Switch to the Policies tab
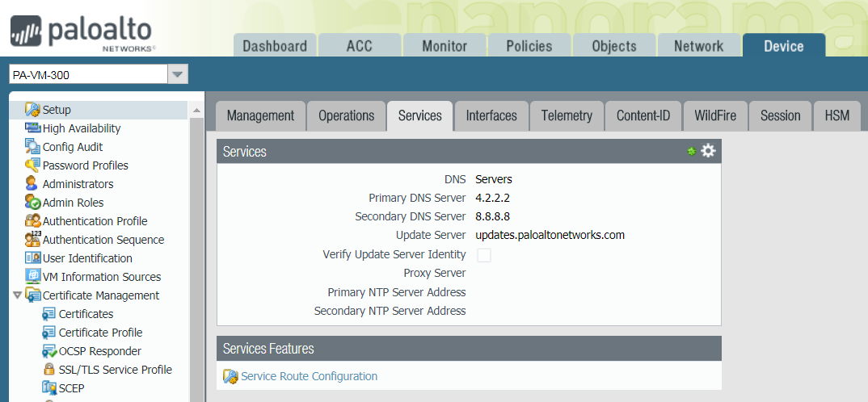Image resolution: width=868 pixels, height=402 pixels. coord(529,46)
